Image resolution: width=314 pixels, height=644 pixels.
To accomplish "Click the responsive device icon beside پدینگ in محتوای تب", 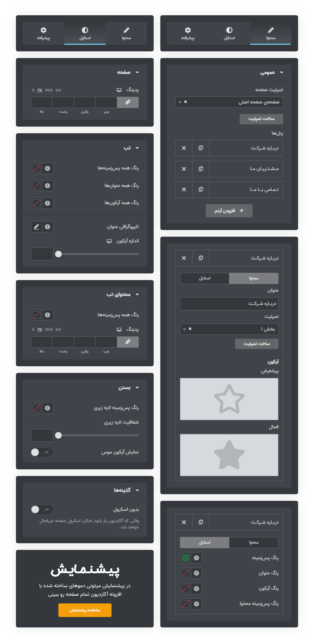I will [x=119, y=329].
